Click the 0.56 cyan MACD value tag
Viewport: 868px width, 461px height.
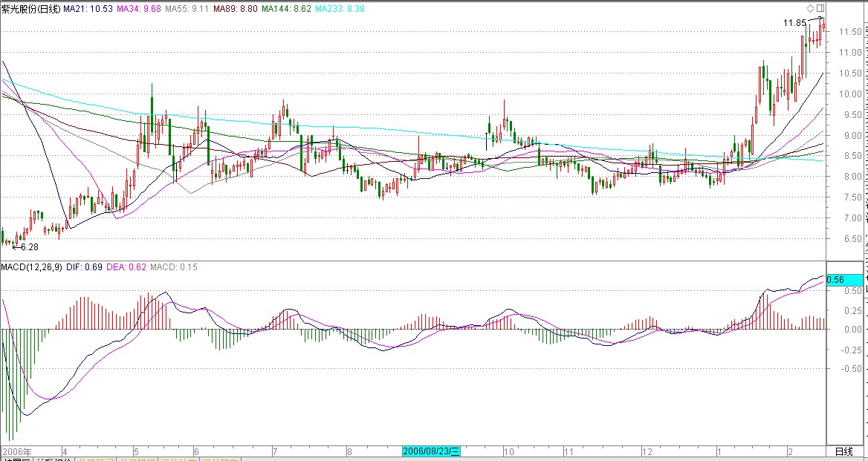844,280
